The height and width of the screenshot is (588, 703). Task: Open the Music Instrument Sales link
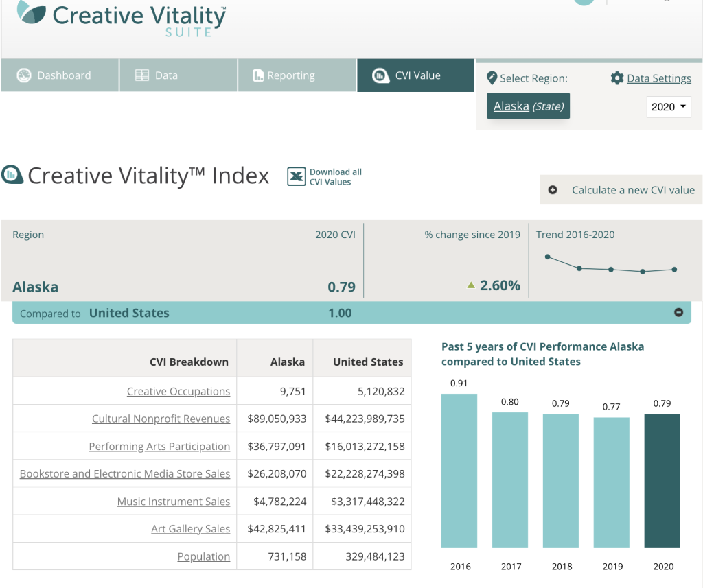(x=174, y=502)
